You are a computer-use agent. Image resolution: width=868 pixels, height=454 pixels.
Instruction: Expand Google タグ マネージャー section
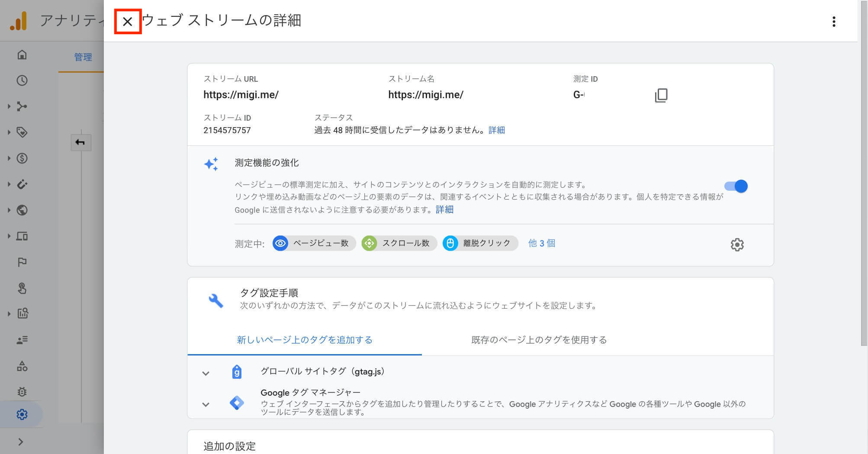[x=206, y=404]
